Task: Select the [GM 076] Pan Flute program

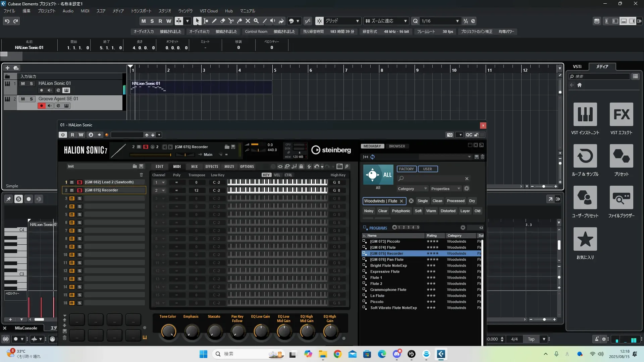Action: point(387,259)
